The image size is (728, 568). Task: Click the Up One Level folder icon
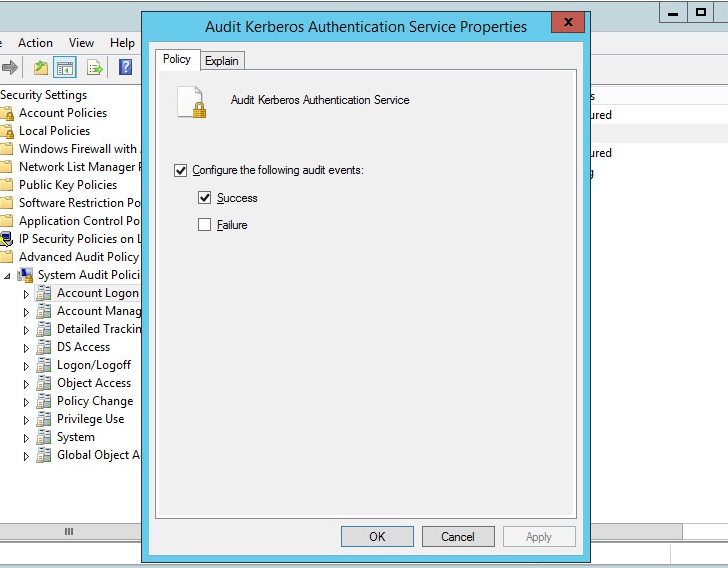[41, 68]
